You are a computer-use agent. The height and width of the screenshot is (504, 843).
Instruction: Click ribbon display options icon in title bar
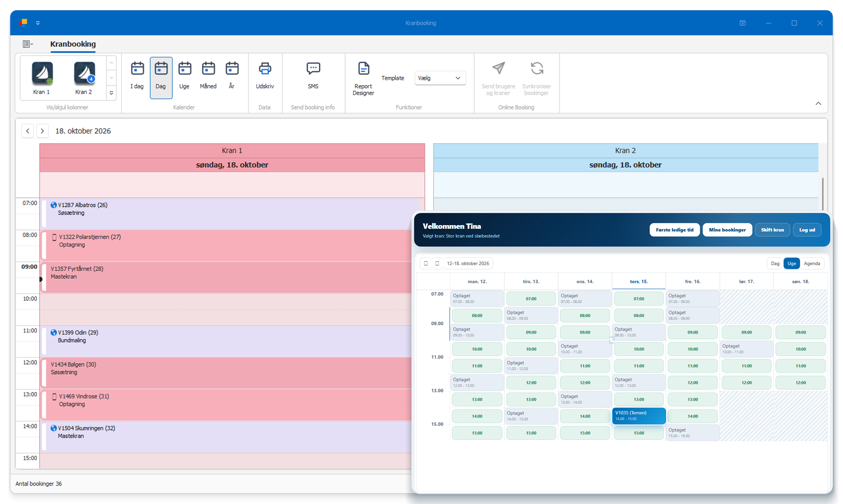742,23
